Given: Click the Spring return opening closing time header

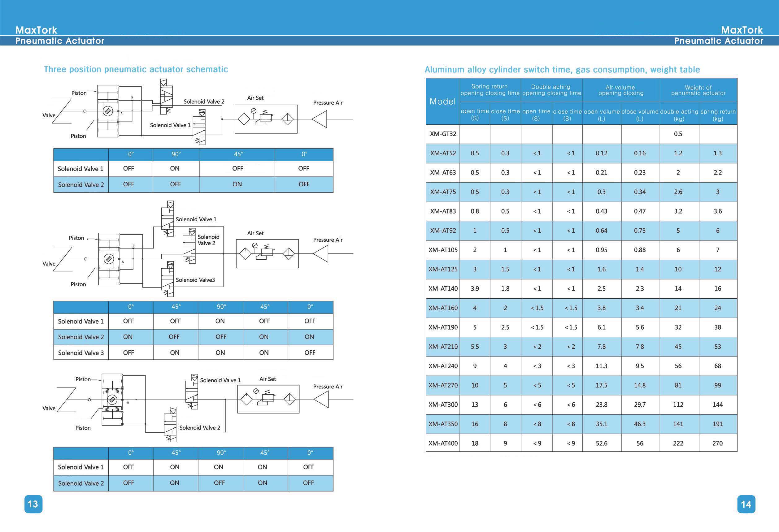Looking at the screenshot, I should point(490,90).
